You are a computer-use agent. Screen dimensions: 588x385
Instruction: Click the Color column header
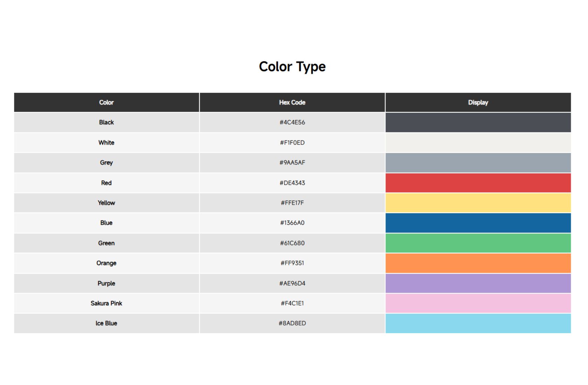106,103
